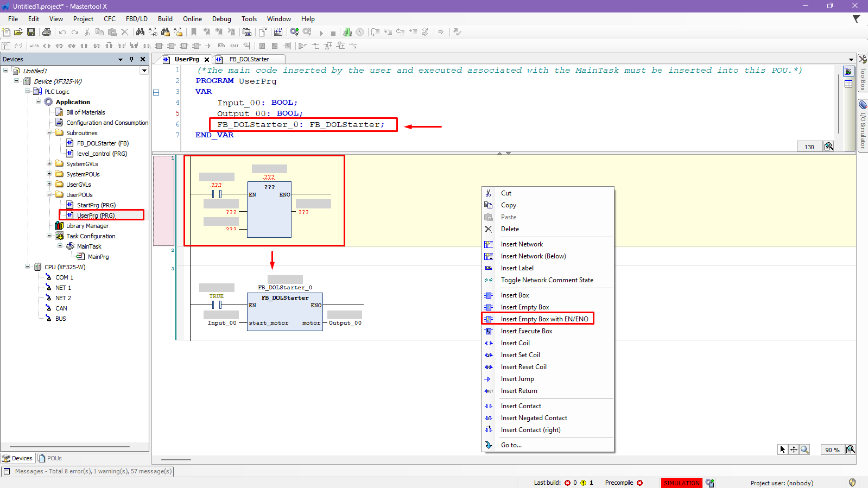Choose Insert Empty Box with EN/ENO
868x488 pixels.
coord(544,319)
